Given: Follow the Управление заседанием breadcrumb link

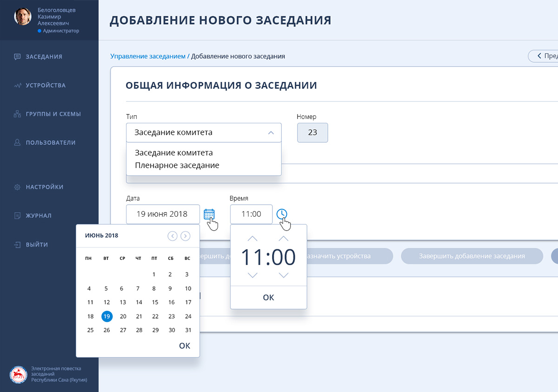Looking at the screenshot, I should (148, 56).
